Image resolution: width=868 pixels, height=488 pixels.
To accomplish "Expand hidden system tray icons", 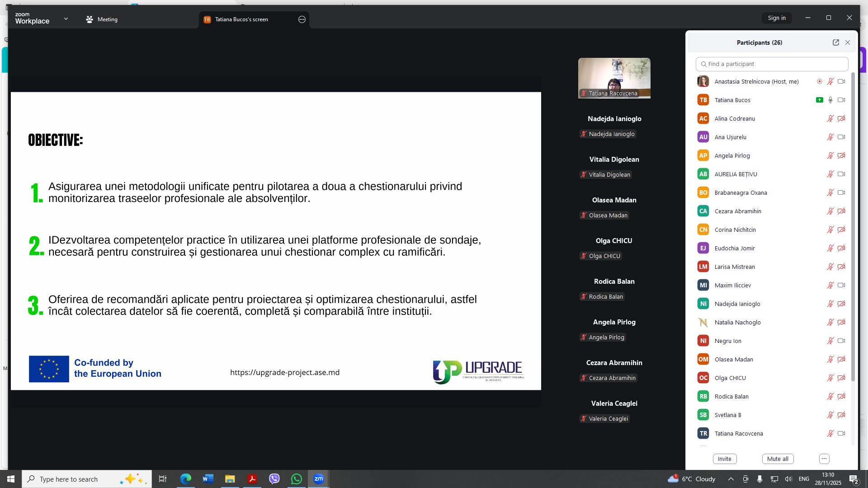I will (x=731, y=479).
